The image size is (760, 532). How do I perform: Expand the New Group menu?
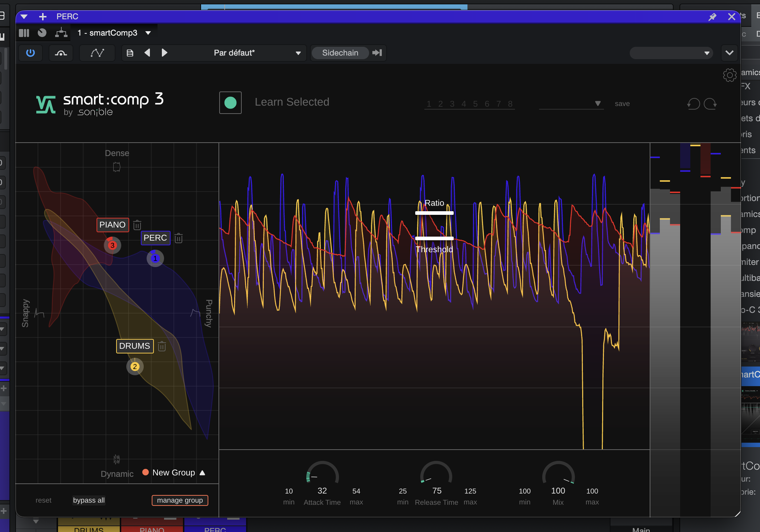coord(203,472)
